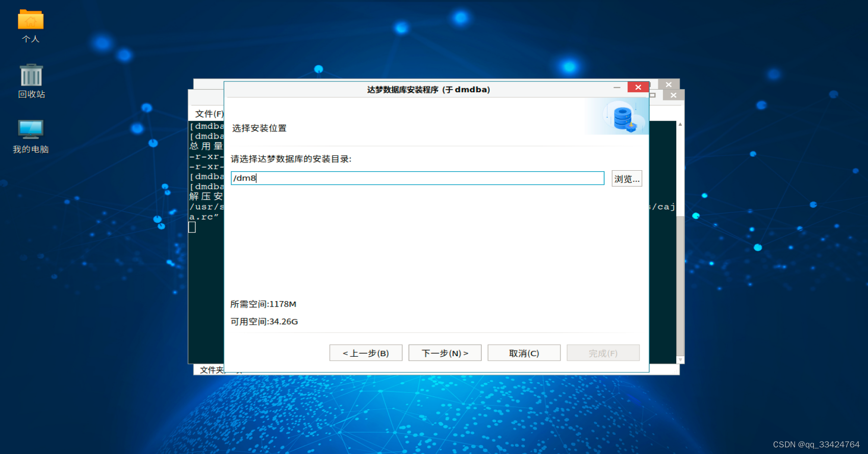Open the 回收站 recycle bin icon
The height and width of the screenshot is (454, 868).
31,81
